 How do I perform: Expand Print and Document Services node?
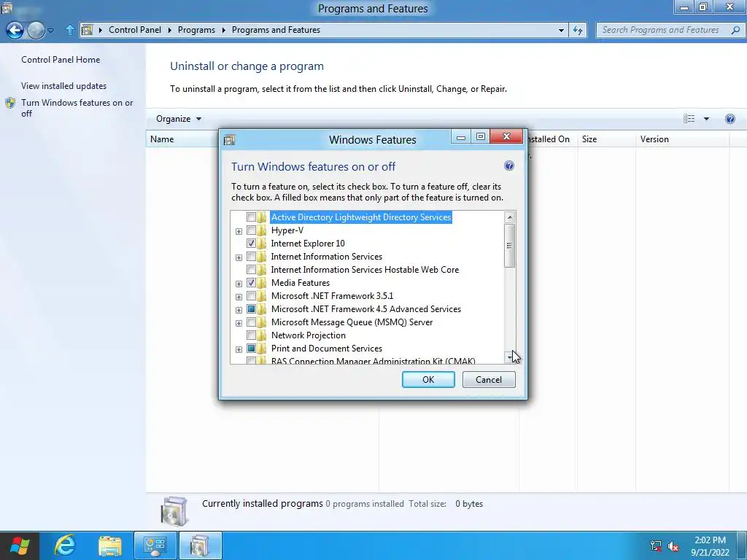point(239,349)
